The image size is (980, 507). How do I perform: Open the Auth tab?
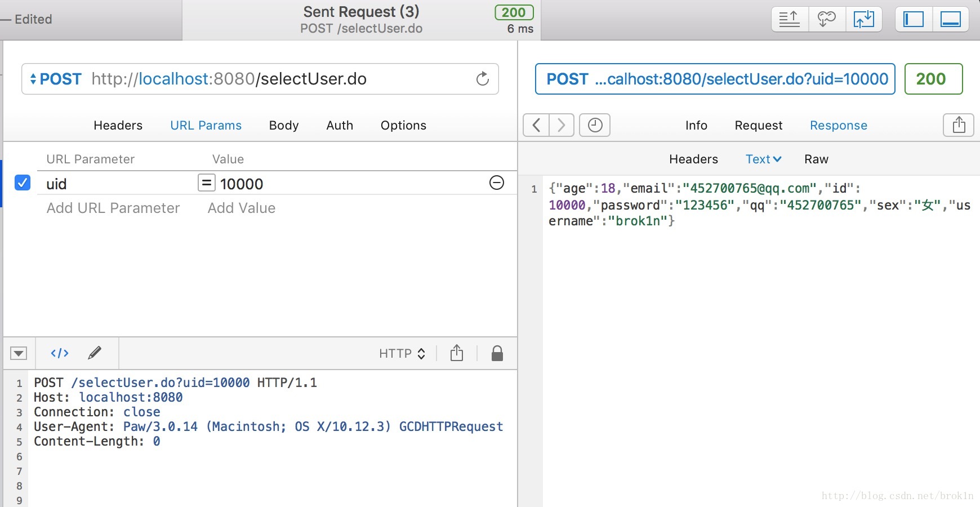click(x=340, y=125)
